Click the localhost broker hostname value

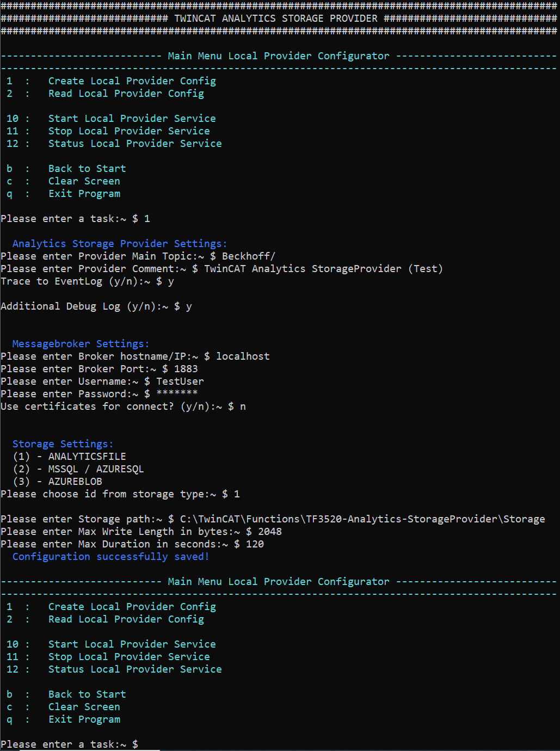point(243,356)
